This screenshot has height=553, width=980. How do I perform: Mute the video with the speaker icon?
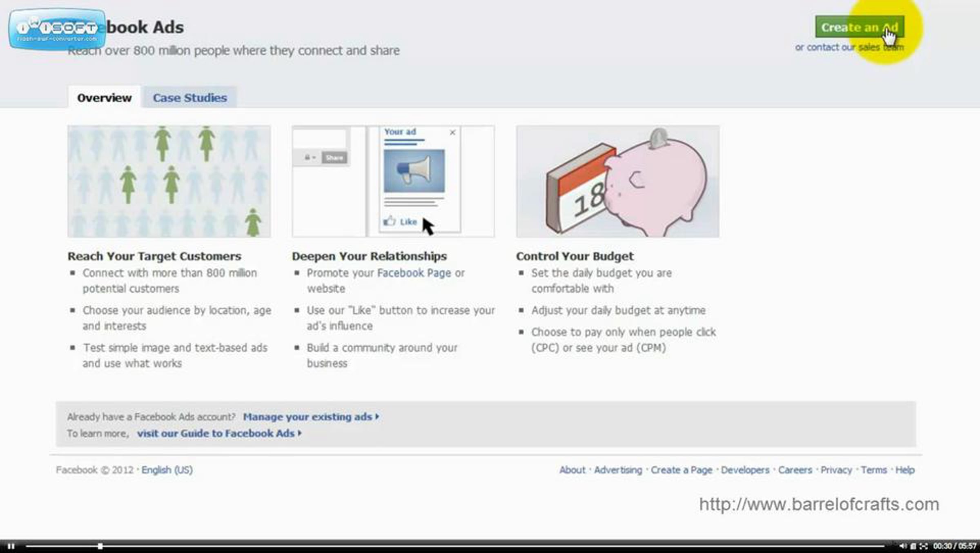(x=902, y=546)
